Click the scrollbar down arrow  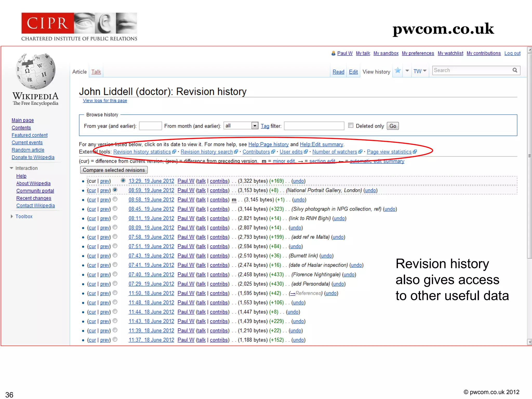click(529, 342)
